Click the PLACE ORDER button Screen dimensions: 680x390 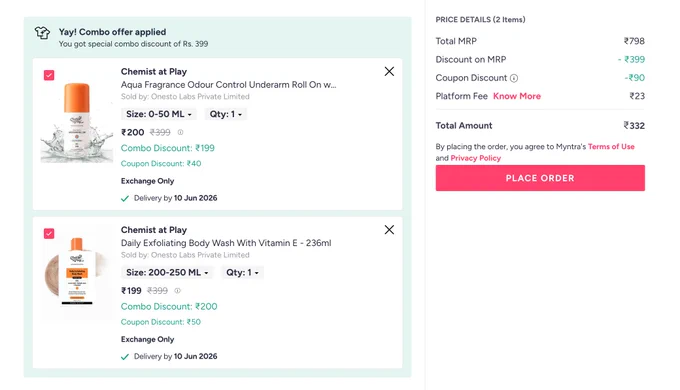(x=540, y=178)
